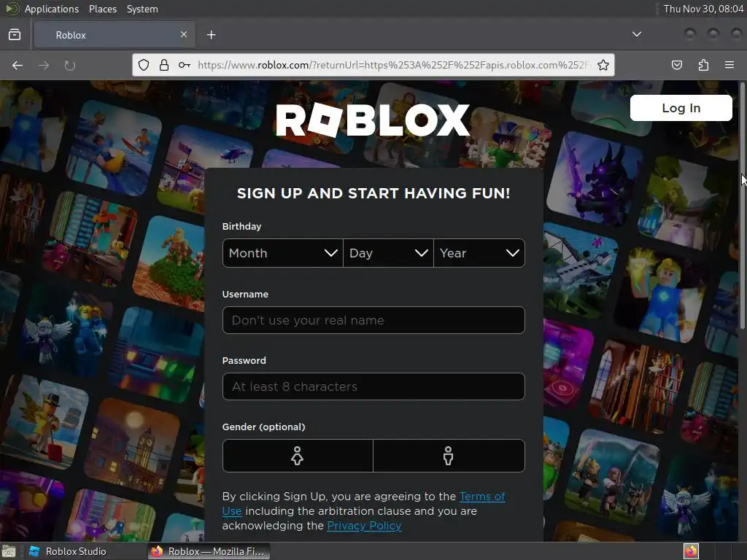
Task: Click the page vertical scrollbar
Action: click(742, 205)
